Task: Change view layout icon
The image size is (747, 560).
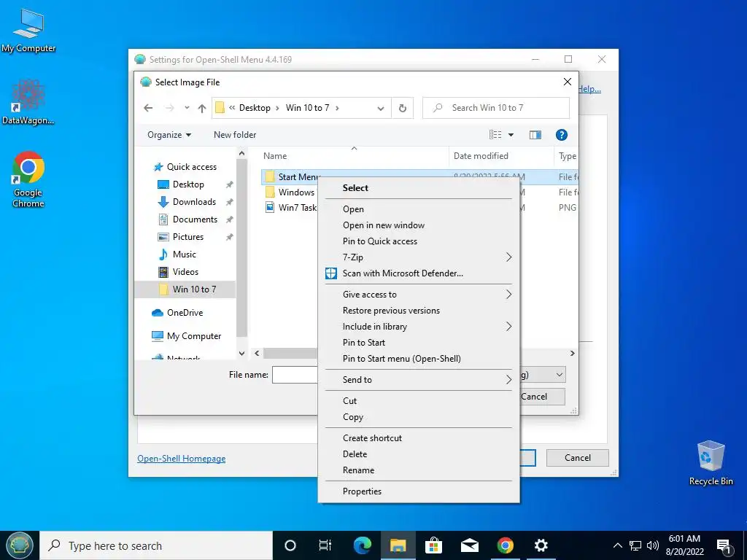Action: [495, 135]
